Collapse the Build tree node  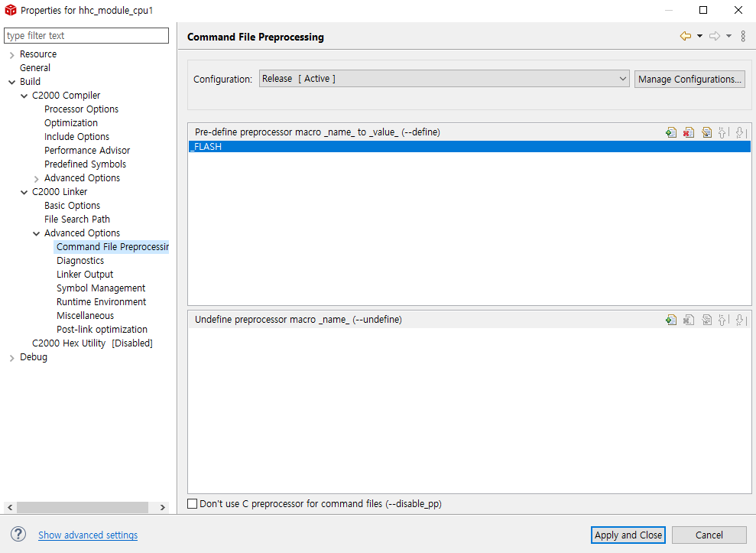click(x=12, y=82)
